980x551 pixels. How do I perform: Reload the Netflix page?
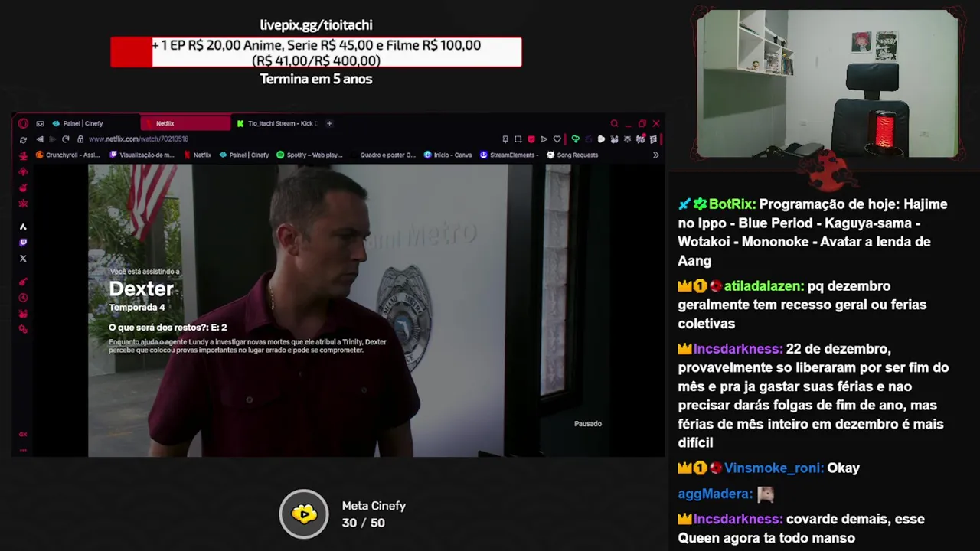(x=66, y=139)
